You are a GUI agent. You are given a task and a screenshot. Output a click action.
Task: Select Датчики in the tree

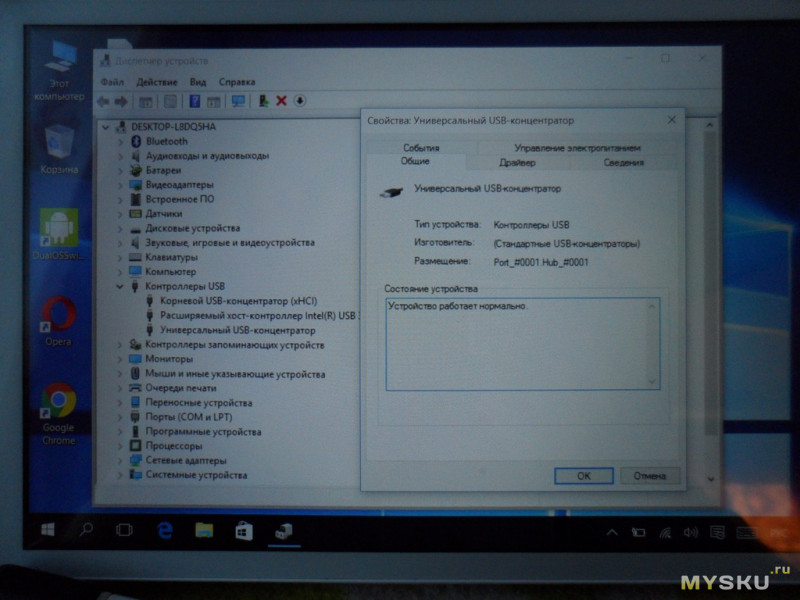[x=163, y=214]
